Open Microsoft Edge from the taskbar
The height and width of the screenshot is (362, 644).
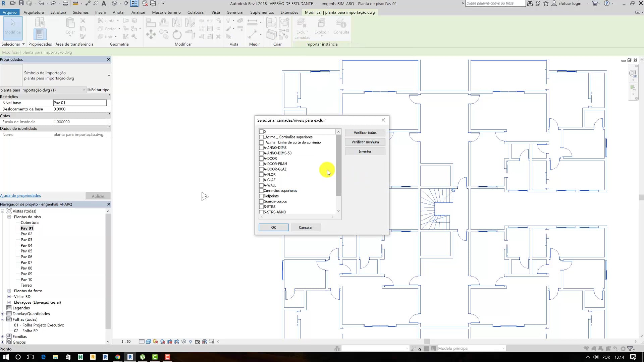click(x=43, y=357)
